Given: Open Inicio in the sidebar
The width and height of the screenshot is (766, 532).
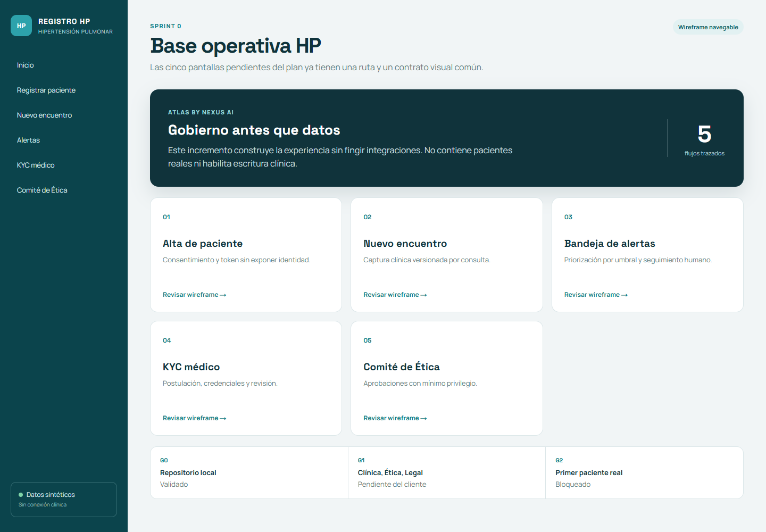Looking at the screenshot, I should pos(64,65).
